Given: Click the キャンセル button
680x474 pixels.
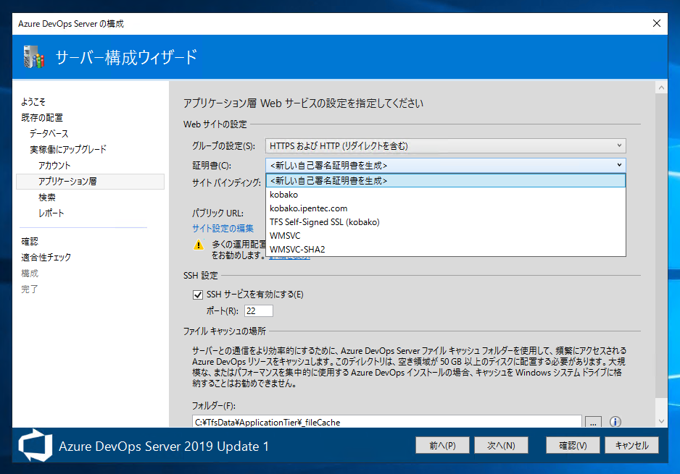Looking at the screenshot, I should coord(632,445).
